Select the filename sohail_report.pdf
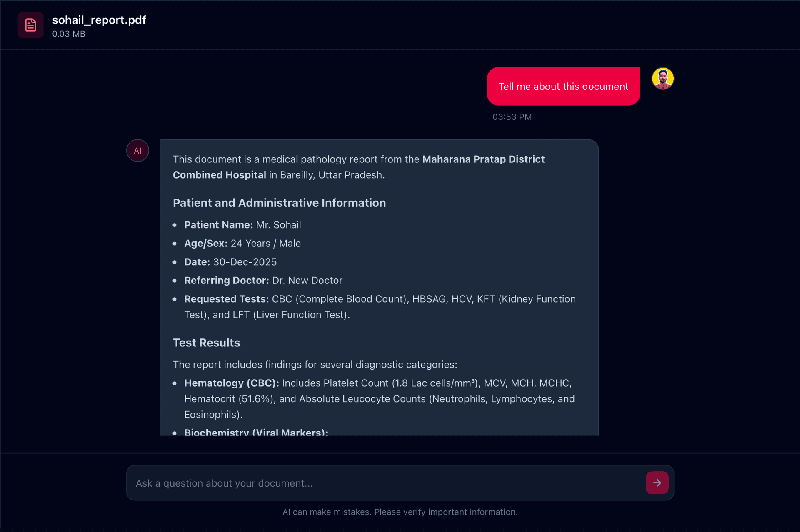Screen dimensions: 800x532 pyautogui.click(x=99, y=20)
